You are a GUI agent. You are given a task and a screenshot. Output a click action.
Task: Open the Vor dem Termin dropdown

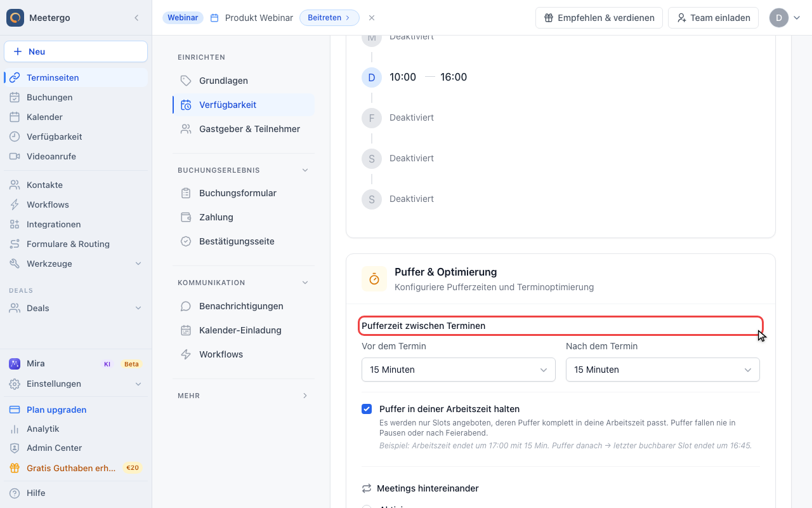[459, 370]
